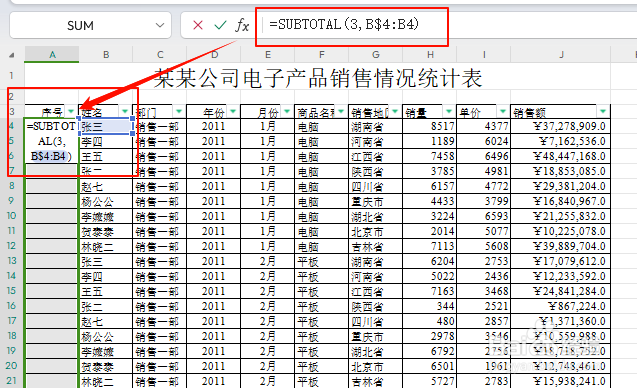The image size is (637, 388).
Task: Click the region cell 吉林省 in row 12
Action: pos(375,247)
